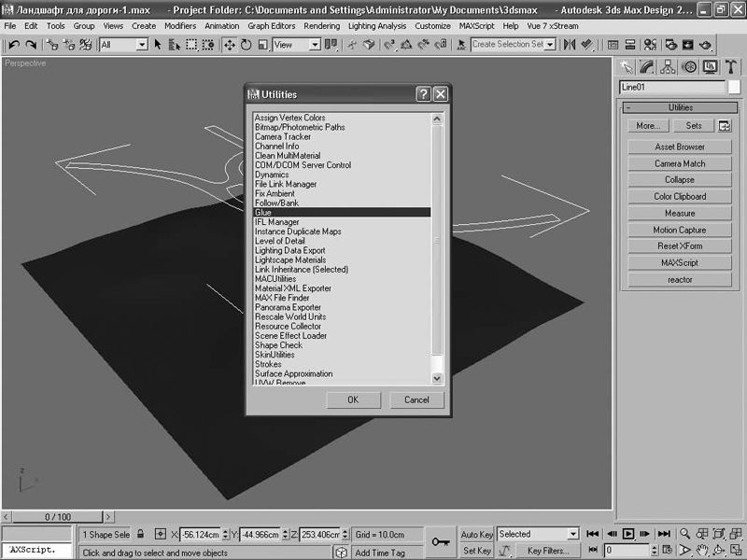747x560 pixels.
Task: Open the Display panel icon
Action: 710,66
